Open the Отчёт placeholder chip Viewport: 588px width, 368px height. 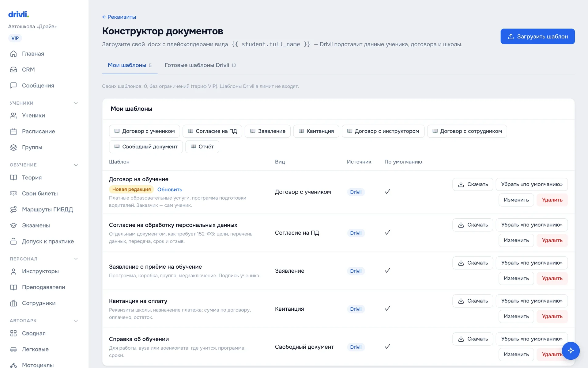202,147
